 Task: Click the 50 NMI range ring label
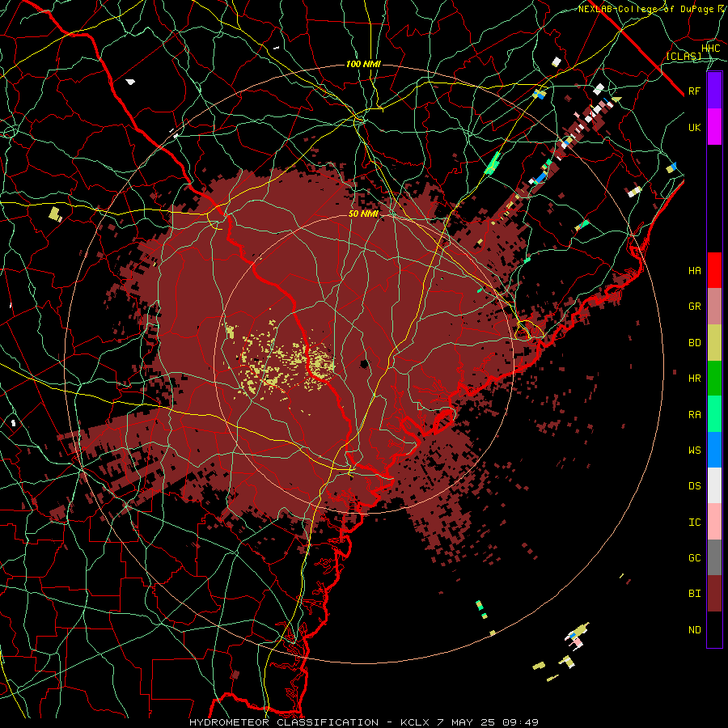tap(363, 214)
